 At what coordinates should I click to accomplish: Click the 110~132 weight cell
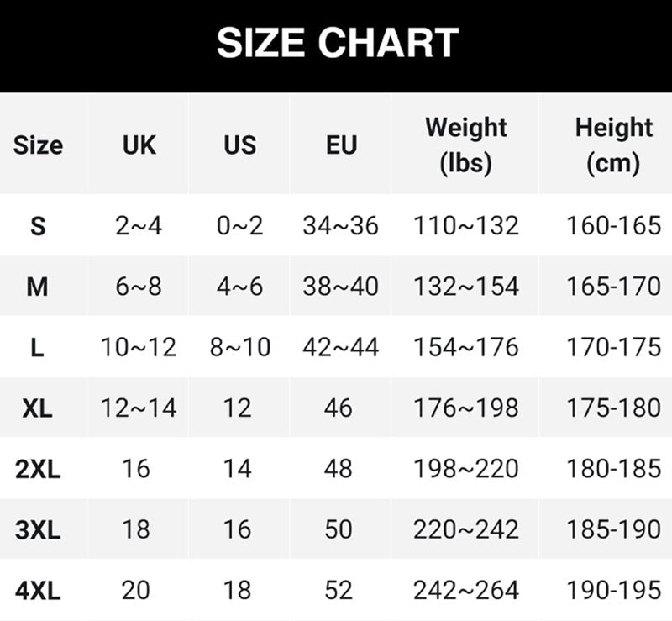[466, 226]
